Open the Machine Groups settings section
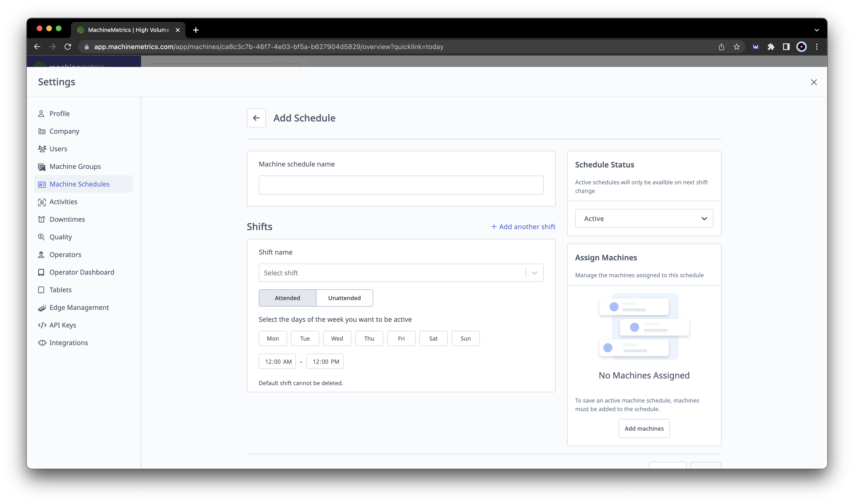The height and width of the screenshot is (504, 854). tap(75, 166)
